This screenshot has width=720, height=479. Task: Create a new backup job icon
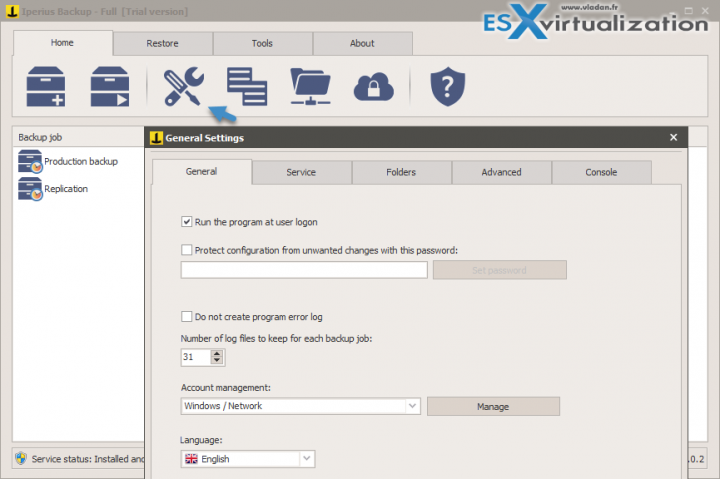pos(45,86)
